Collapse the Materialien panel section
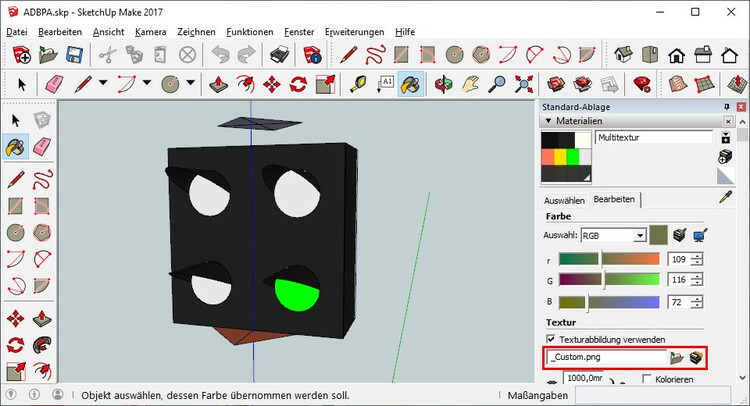The width and height of the screenshot is (750, 406). click(x=548, y=121)
